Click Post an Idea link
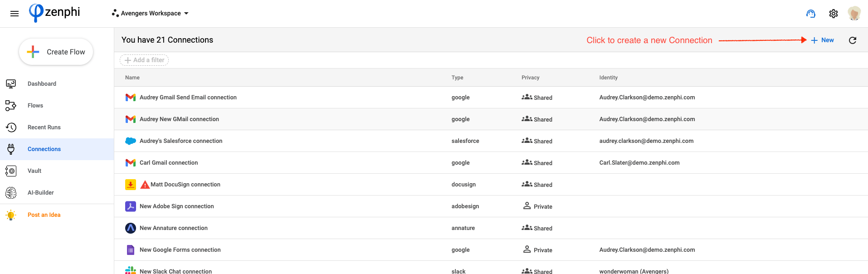This screenshot has height=274, width=868. (44, 215)
